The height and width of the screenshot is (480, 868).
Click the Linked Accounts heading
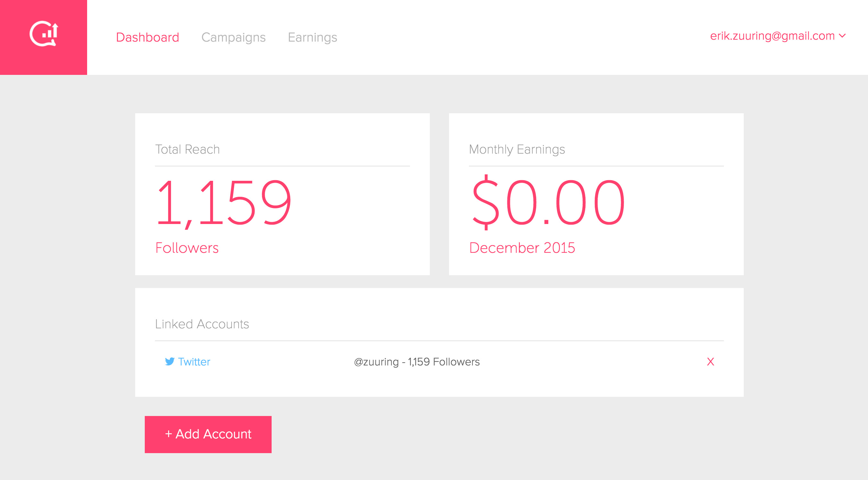click(x=202, y=324)
